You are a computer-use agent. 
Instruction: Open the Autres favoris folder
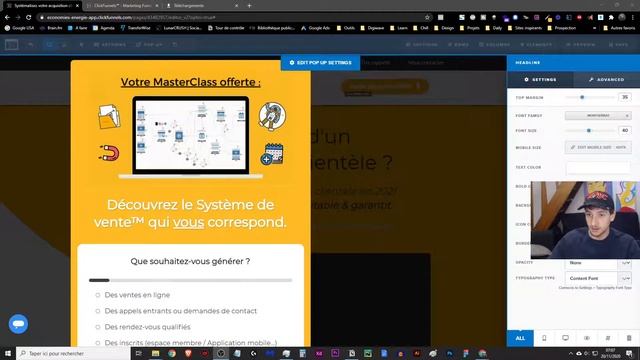[x=619, y=28]
